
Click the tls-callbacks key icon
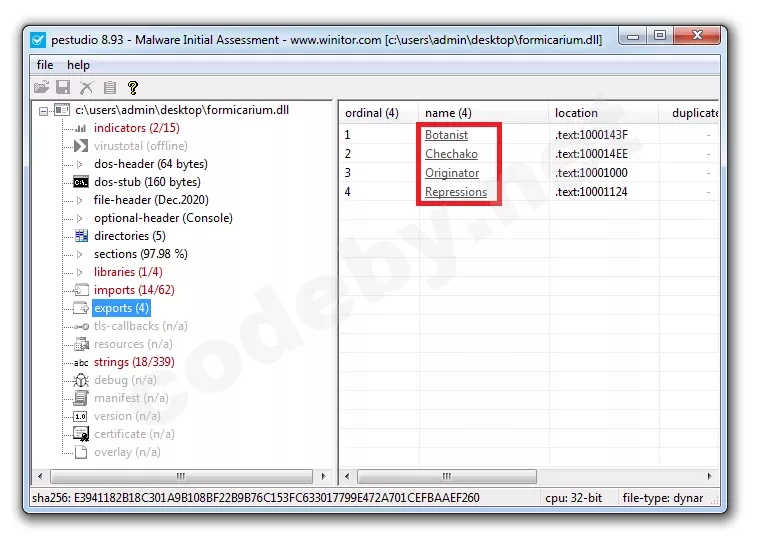tap(81, 326)
